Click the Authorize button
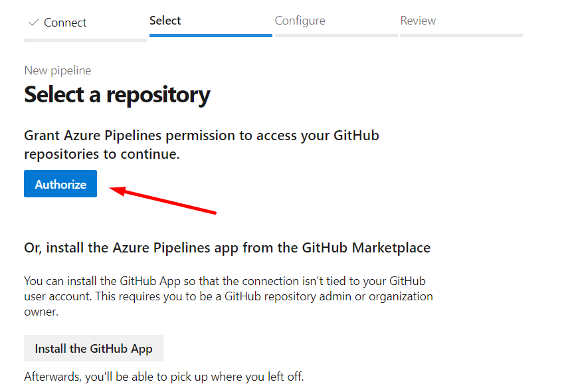 click(60, 184)
